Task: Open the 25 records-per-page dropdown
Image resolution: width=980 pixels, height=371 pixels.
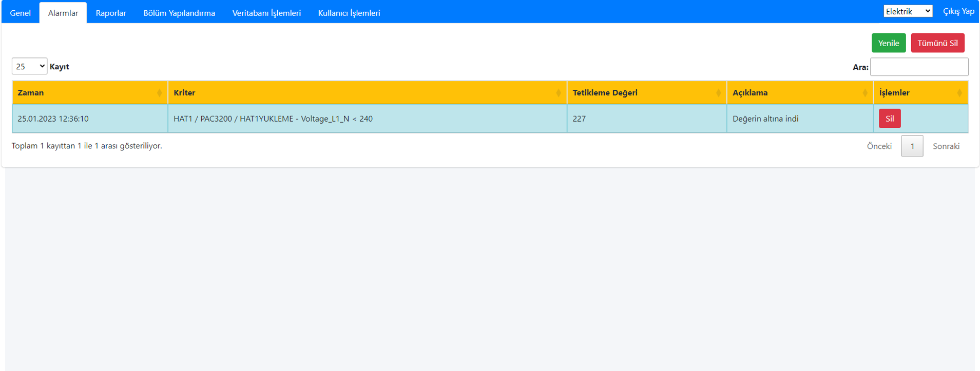Action: [29, 66]
